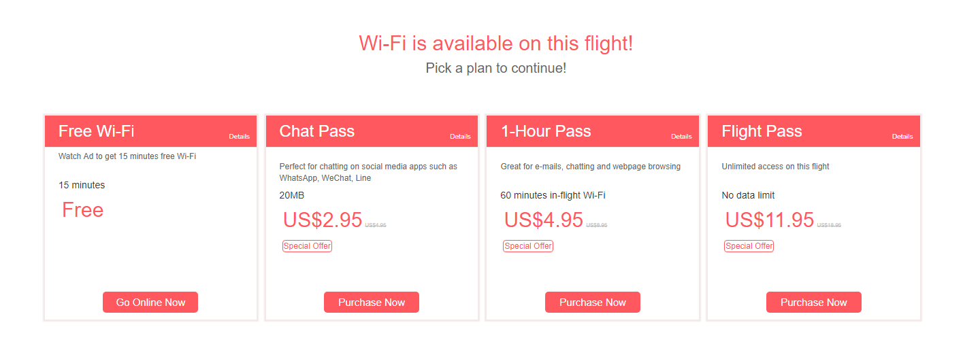Click the Flight Pass Special Offer badge
The height and width of the screenshot is (361, 980).
coord(749,246)
